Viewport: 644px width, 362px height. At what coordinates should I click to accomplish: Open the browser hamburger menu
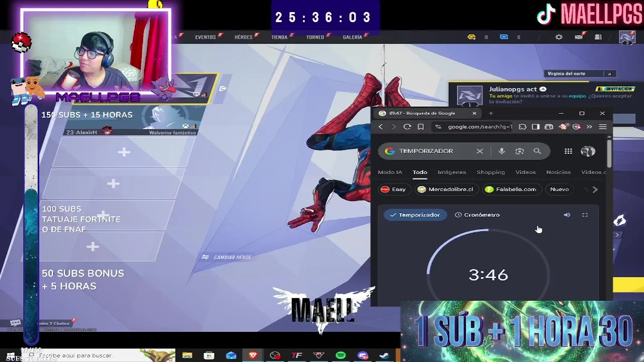click(x=603, y=127)
